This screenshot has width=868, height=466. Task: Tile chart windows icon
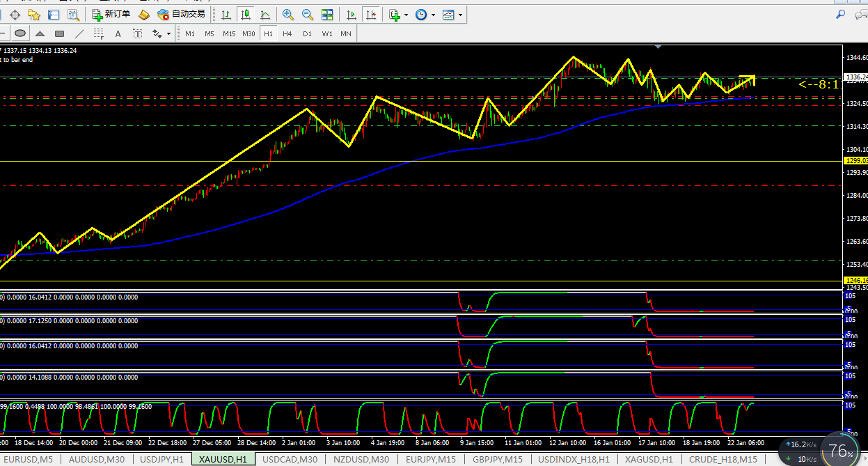click(327, 15)
